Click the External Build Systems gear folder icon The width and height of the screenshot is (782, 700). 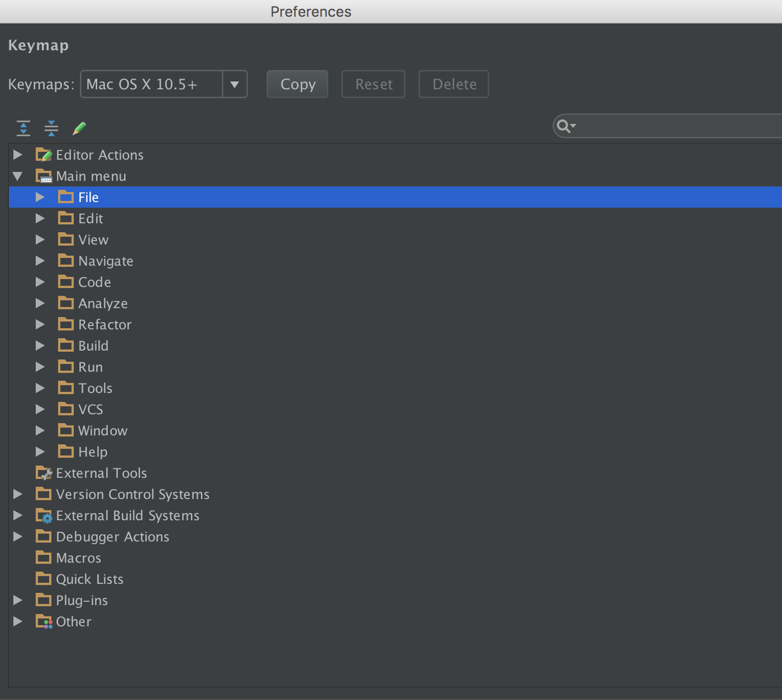tap(44, 515)
